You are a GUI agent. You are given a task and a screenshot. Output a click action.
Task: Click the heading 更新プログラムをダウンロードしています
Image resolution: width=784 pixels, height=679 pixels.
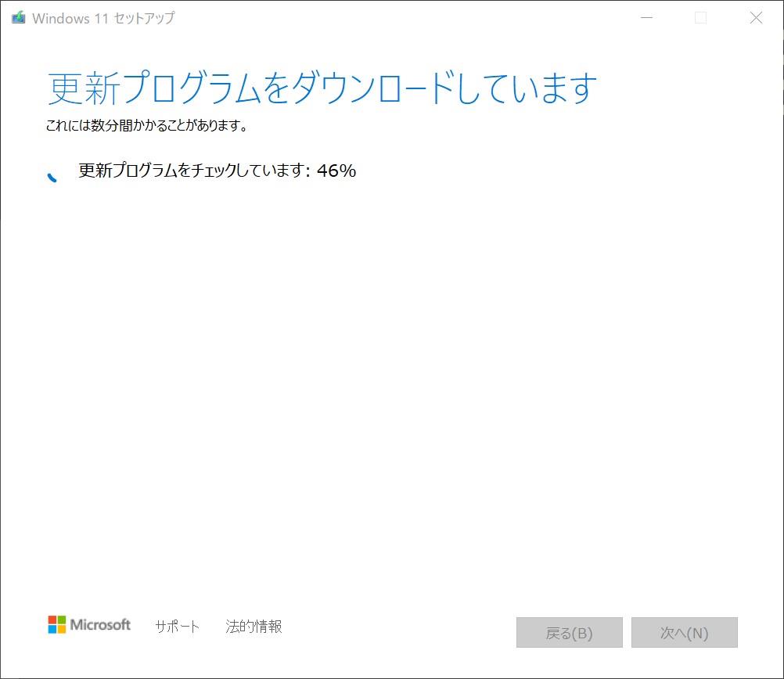(x=322, y=88)
